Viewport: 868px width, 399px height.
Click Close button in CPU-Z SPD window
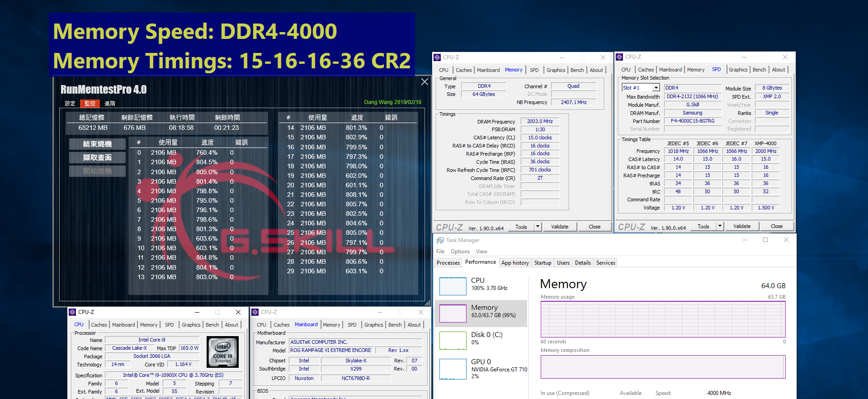coord(777,226)
